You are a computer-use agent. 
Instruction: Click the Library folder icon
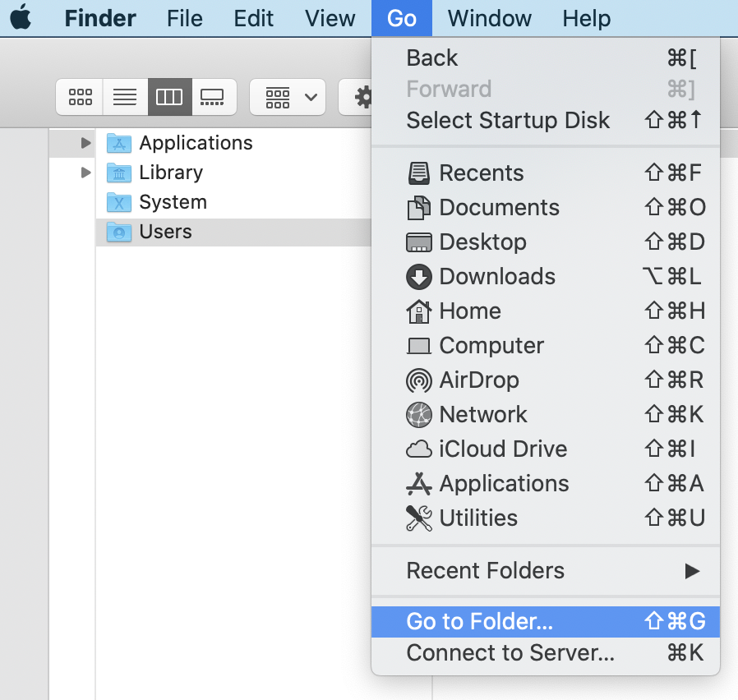tap(119, 173)
